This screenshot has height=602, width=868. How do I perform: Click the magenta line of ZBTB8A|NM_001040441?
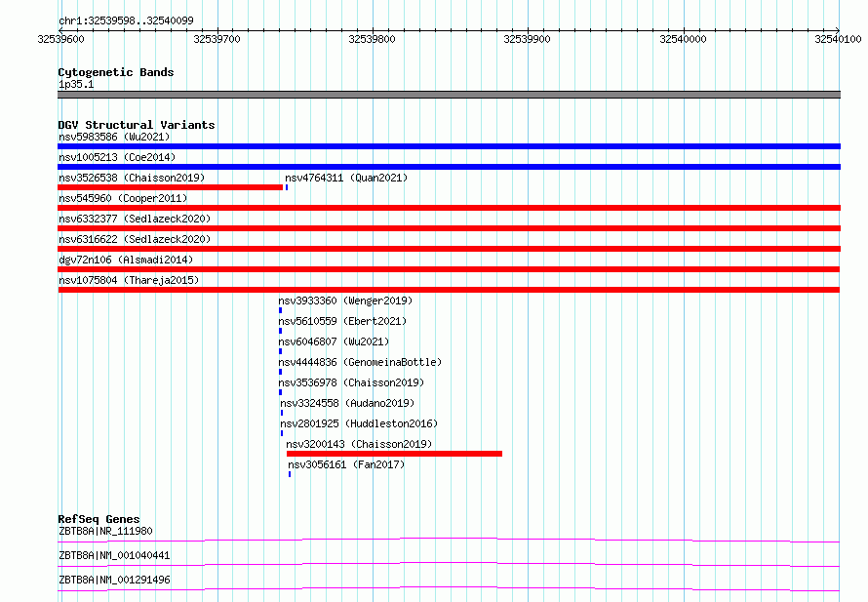click(449, 564)
